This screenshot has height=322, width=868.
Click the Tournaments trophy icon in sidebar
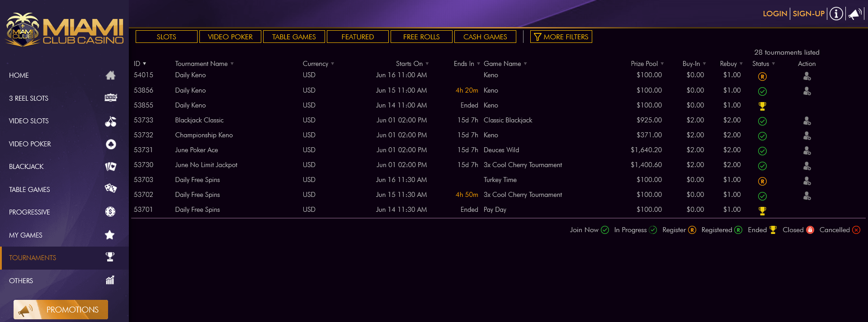pos(110,257)
